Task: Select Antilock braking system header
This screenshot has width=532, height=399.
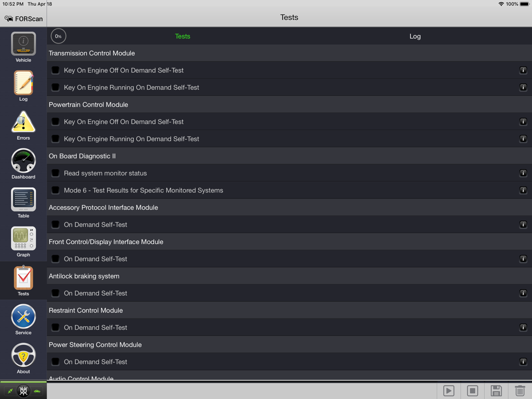Action: point(290,276)
